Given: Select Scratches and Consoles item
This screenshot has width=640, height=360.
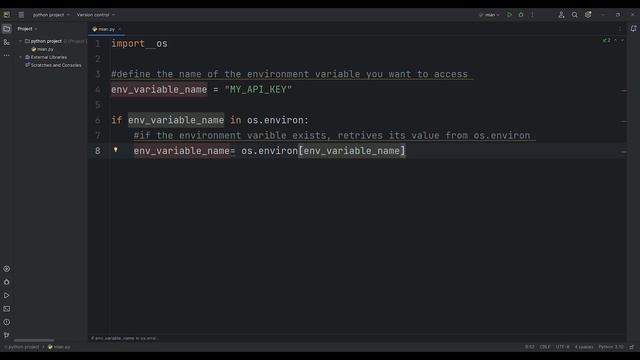Looking at the screenshot, I should (53, 65).
